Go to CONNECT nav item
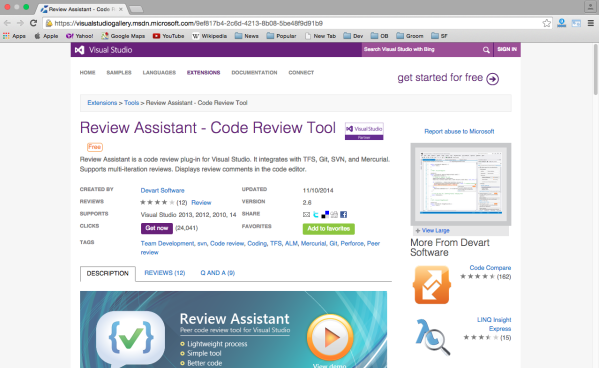 pos(301,73)
